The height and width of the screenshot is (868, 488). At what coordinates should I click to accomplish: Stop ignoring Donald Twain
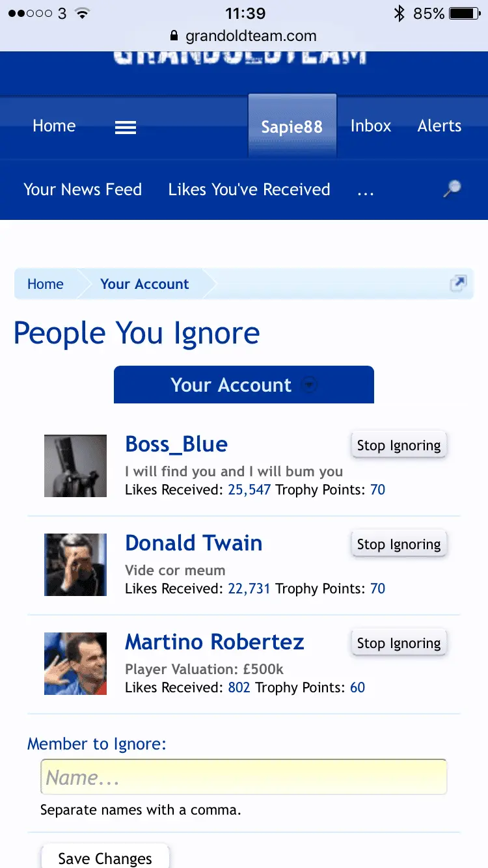tap(398, 545)
